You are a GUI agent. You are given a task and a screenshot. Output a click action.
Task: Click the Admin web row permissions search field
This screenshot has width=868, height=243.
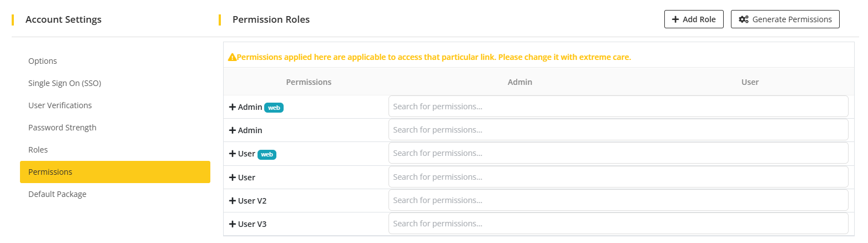click(x=618, y=107)
